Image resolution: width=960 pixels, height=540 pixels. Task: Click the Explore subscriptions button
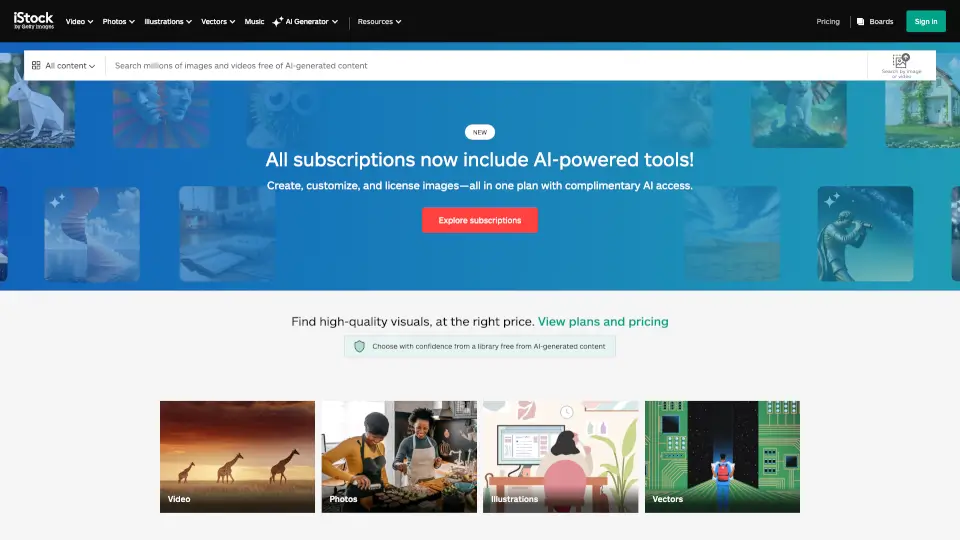[x=479, y=220]
